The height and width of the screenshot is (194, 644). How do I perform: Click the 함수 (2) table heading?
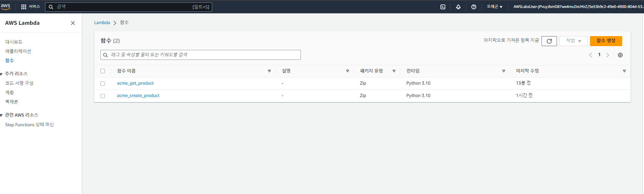[x=110, y=41]
